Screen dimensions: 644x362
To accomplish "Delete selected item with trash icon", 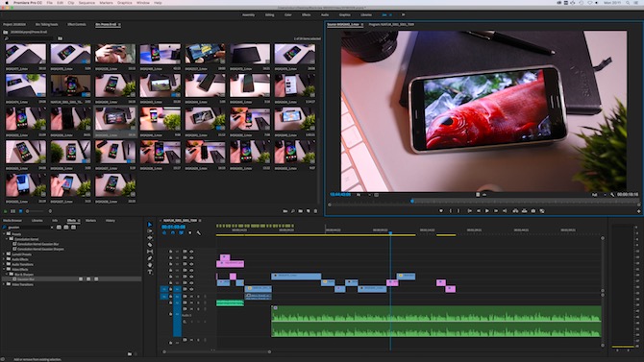I will coord(315,211).
